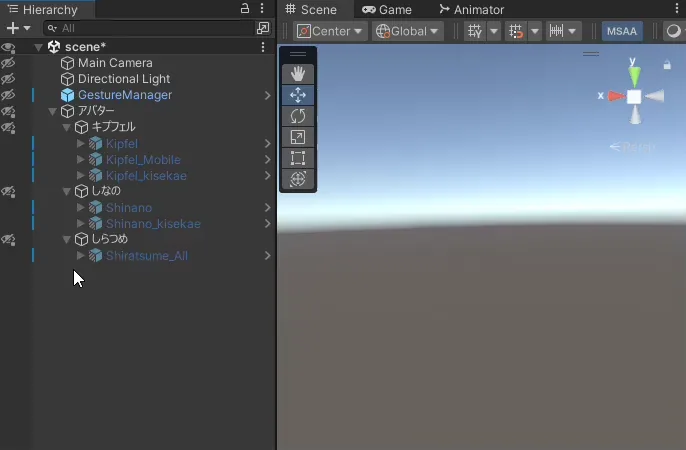
Task: Collapse the アバター foldout
Action: pos(52,112)
